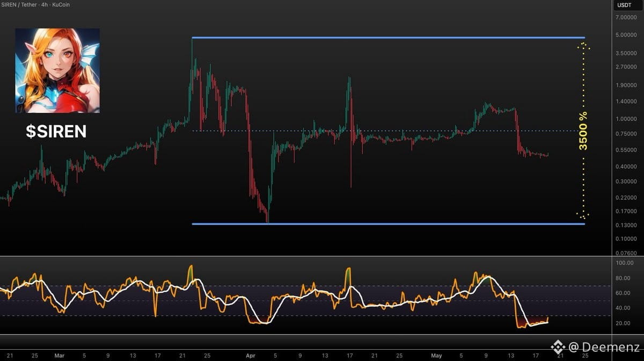Click the SIREN mascot avatar image
The height and width of the screenshot is (361, 644).
pos(57,70)
